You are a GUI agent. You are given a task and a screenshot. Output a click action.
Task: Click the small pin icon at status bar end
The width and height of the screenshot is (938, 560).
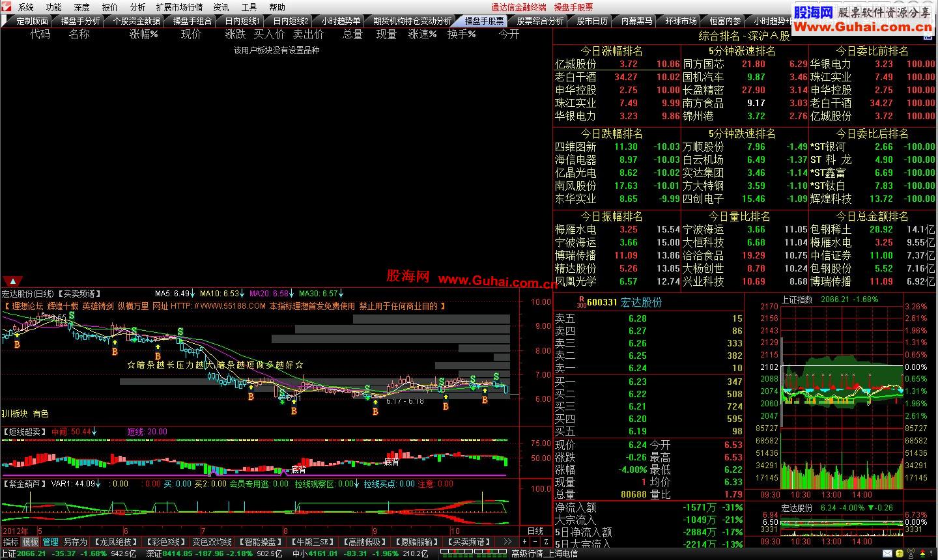[931, 553]
